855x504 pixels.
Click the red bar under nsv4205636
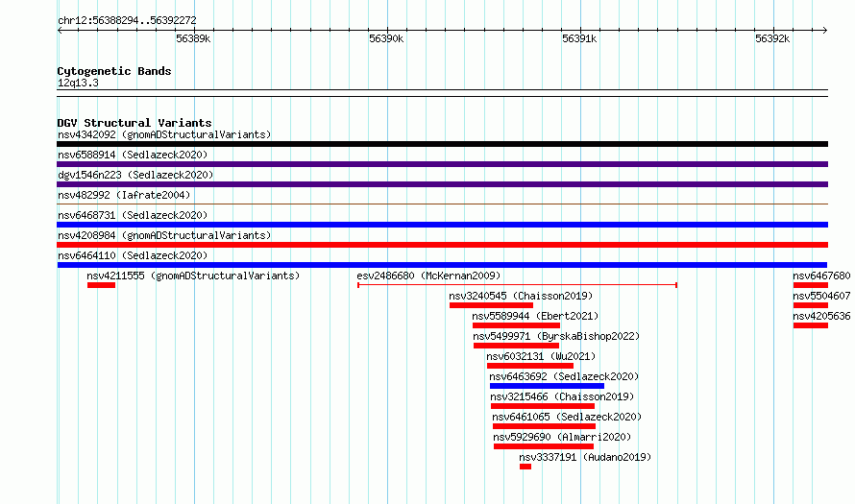810,325
